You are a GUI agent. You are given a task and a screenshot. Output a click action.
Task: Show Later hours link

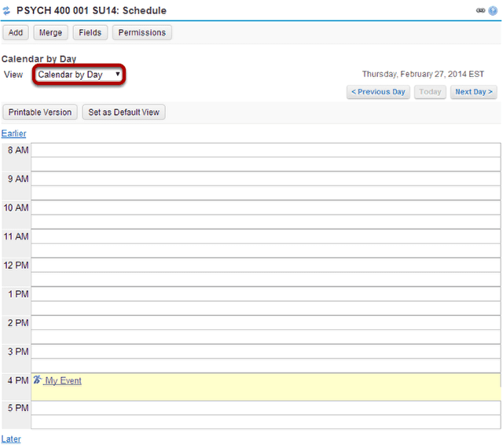[x=11, y=439]
